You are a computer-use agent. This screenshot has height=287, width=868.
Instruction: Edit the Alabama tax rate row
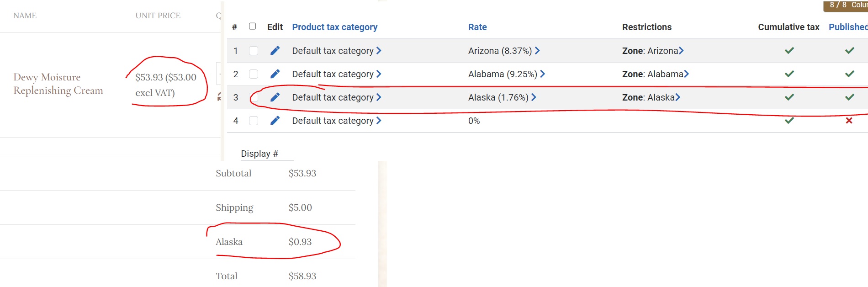point(275,74)
